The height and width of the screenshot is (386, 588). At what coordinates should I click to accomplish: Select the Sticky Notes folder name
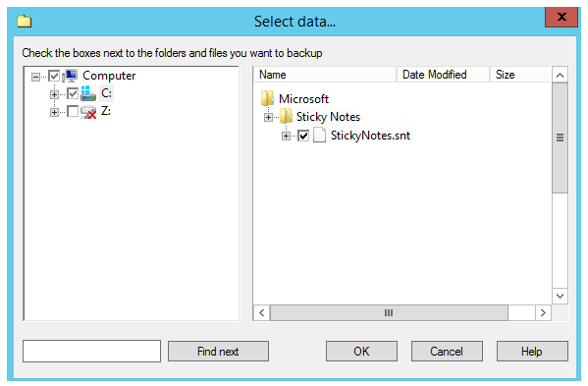(328, 117)
